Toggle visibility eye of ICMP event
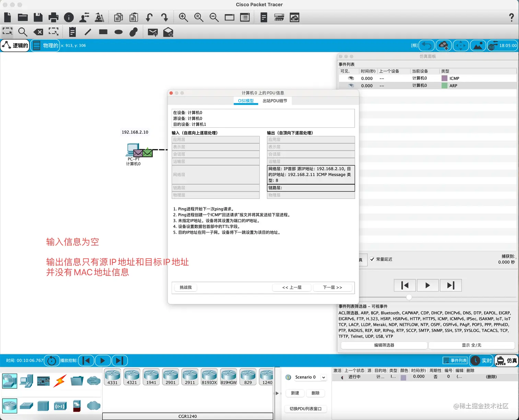 (x=351, y=78)
